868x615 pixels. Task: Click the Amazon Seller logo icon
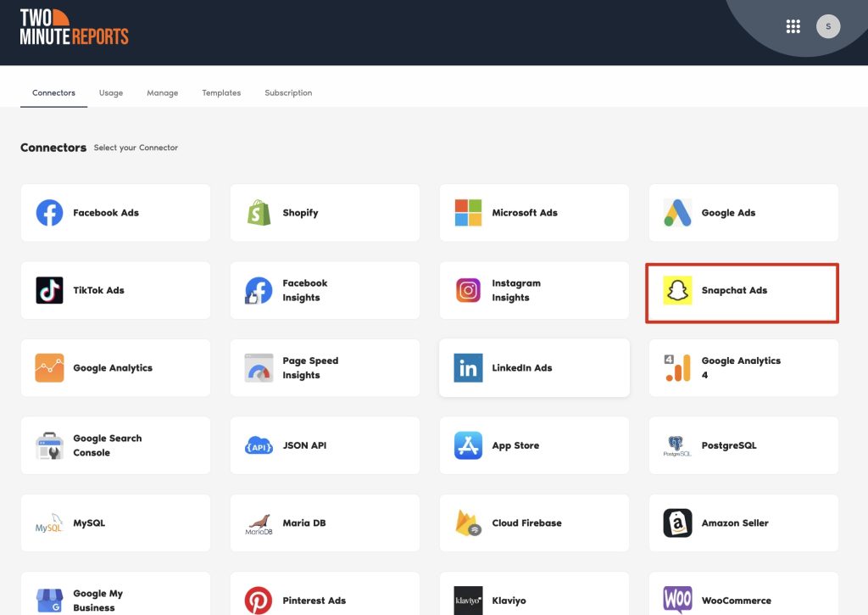tap(677, 523)
